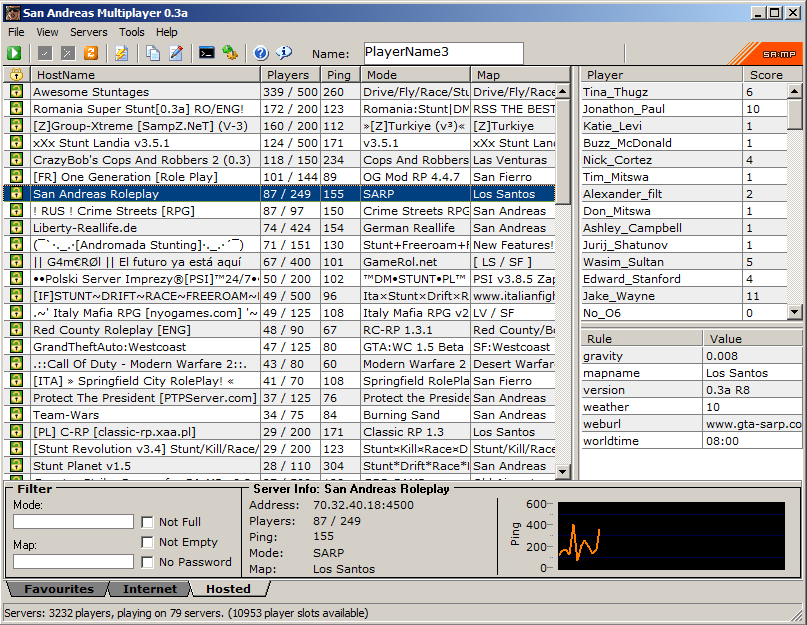Click the gravity rule row
The height and width of the screenshot is (625, 807).
(692, 356)
